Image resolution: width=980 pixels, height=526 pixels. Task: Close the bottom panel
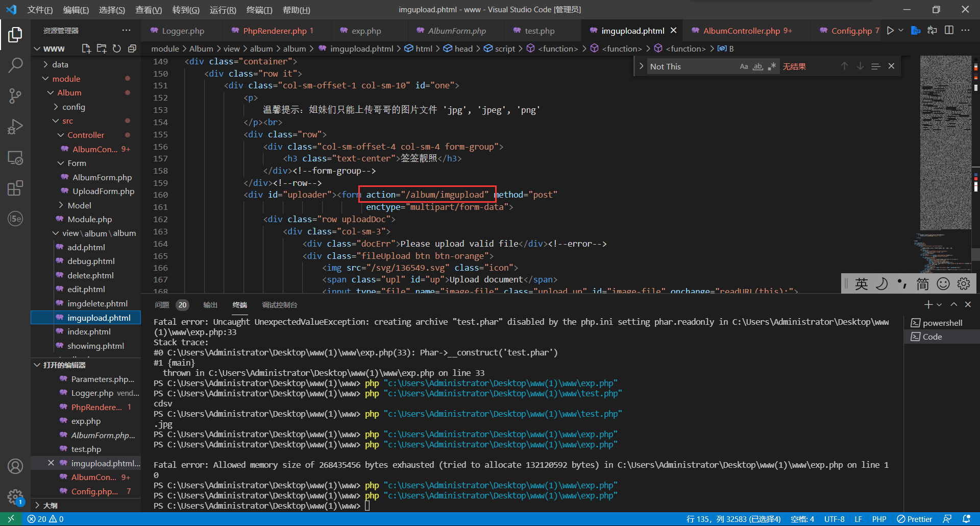[968, 304]
